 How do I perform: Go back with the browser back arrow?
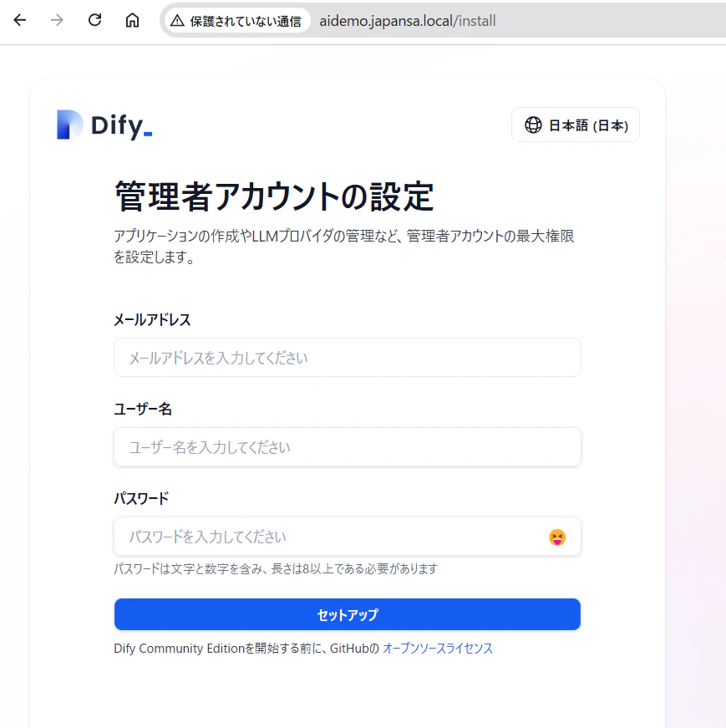point(20,20)
